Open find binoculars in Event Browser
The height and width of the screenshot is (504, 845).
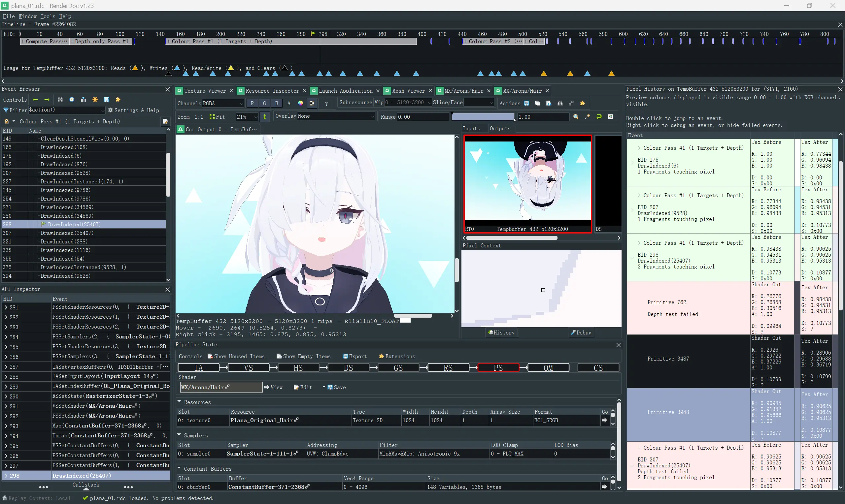[x=60, y=100]
